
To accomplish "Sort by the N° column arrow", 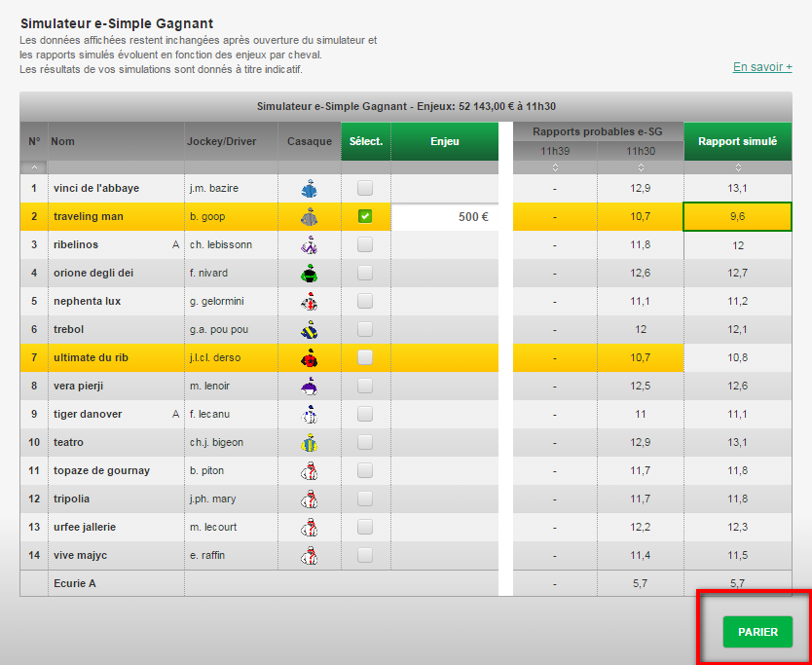I will click(x=34, y=167).
